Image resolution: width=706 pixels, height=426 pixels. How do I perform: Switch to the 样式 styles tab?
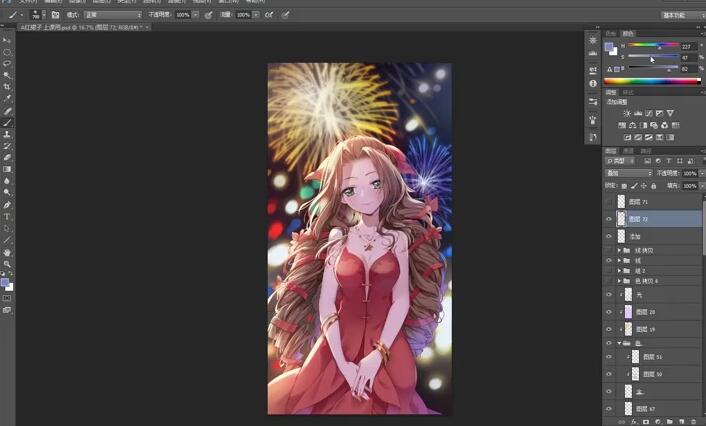(628, 92)
